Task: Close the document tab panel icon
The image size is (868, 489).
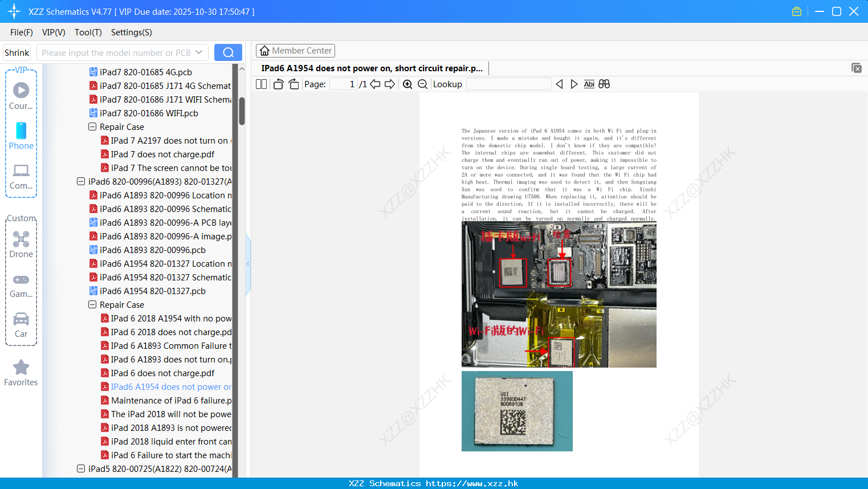Action: coord(857,68)
